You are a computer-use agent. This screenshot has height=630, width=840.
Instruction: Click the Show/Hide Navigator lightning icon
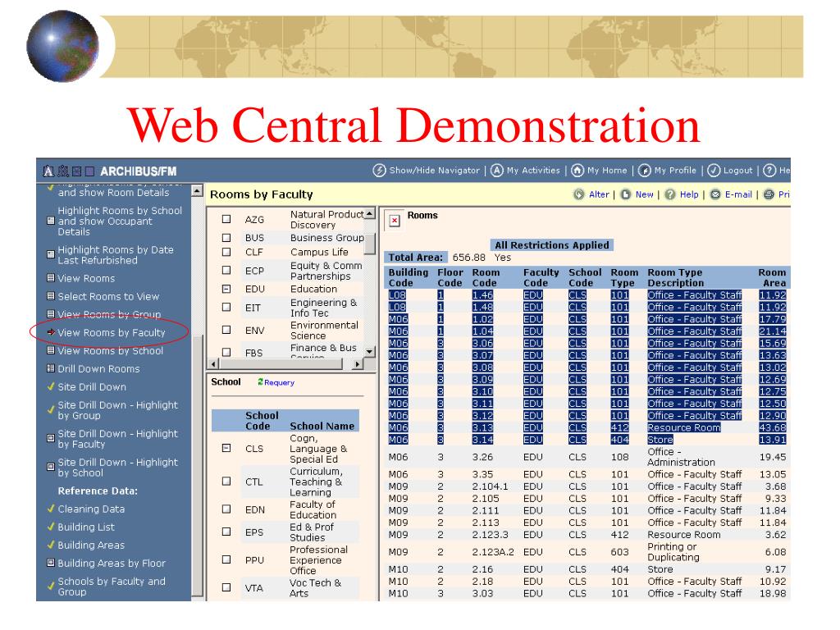tap(379, 171)
